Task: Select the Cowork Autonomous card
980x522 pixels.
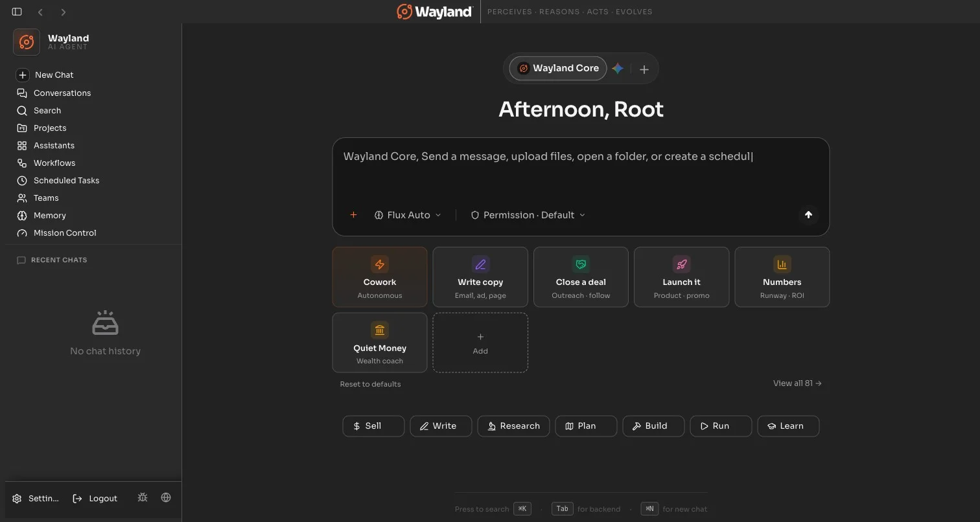Action: point(380,277)
